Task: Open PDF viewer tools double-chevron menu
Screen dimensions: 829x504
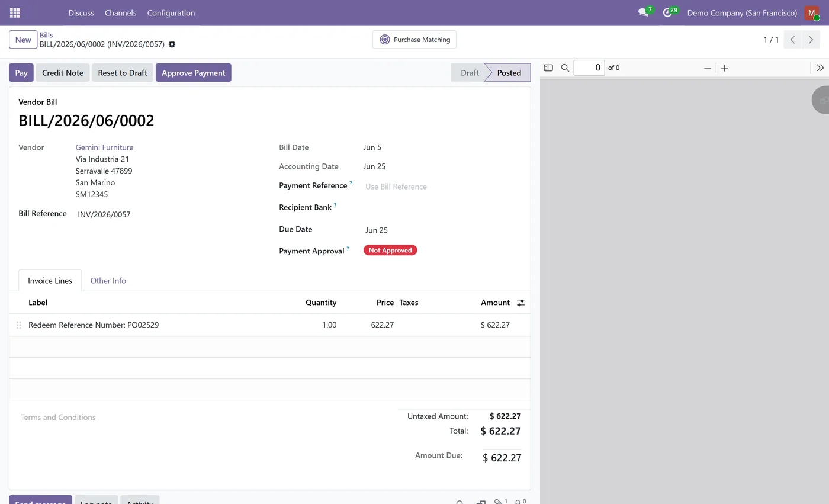Action: tap(820, 68)
